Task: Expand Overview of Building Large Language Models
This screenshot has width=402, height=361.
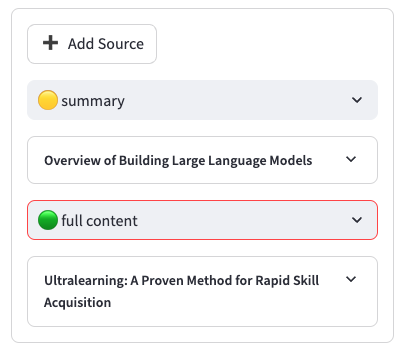Action: click(202, 160)
